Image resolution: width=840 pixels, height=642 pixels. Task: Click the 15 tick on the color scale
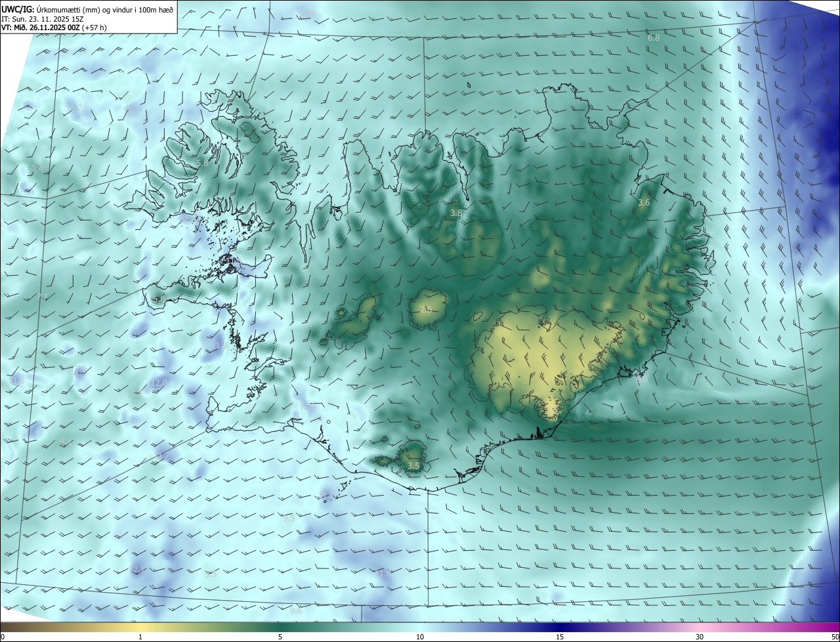pos(560,637)
